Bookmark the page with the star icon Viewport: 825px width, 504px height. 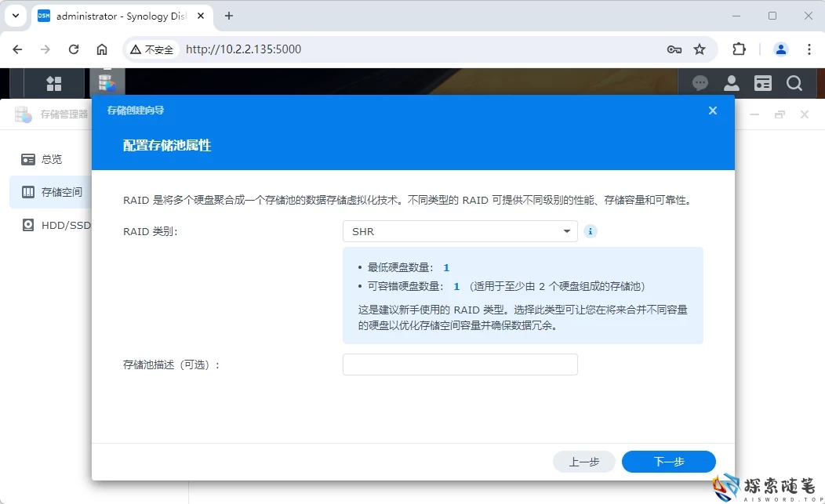click(701, 49)
